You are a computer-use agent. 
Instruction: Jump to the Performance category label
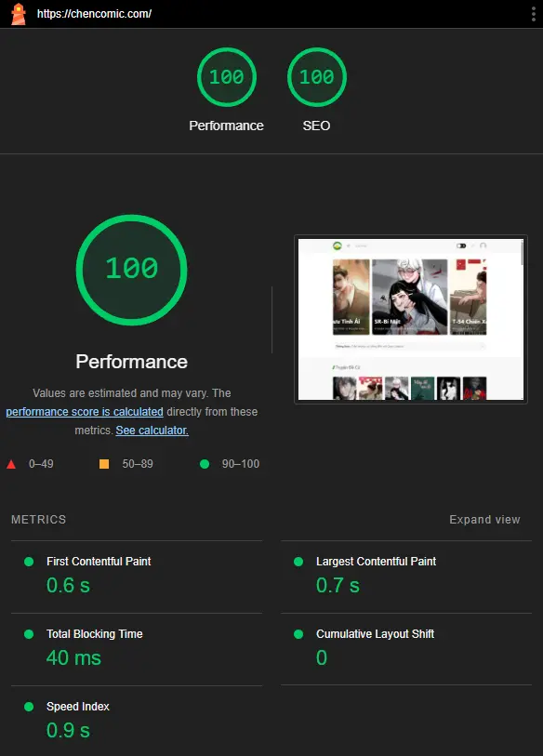[x=226, y=126]
